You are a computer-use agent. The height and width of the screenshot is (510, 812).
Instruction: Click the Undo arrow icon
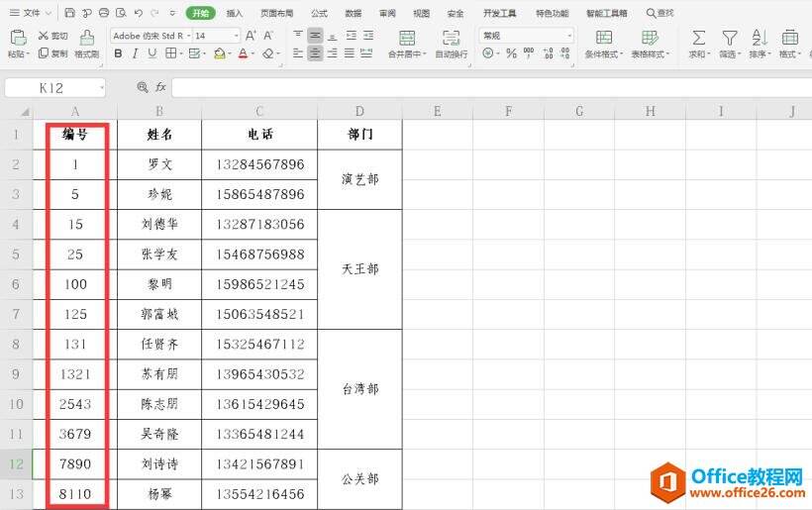pyautogui.click(x=138, y=13)
